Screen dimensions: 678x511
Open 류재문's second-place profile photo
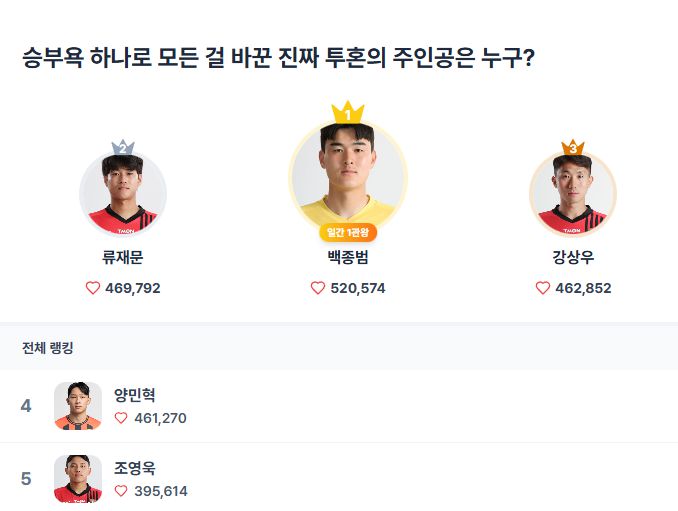123,195
